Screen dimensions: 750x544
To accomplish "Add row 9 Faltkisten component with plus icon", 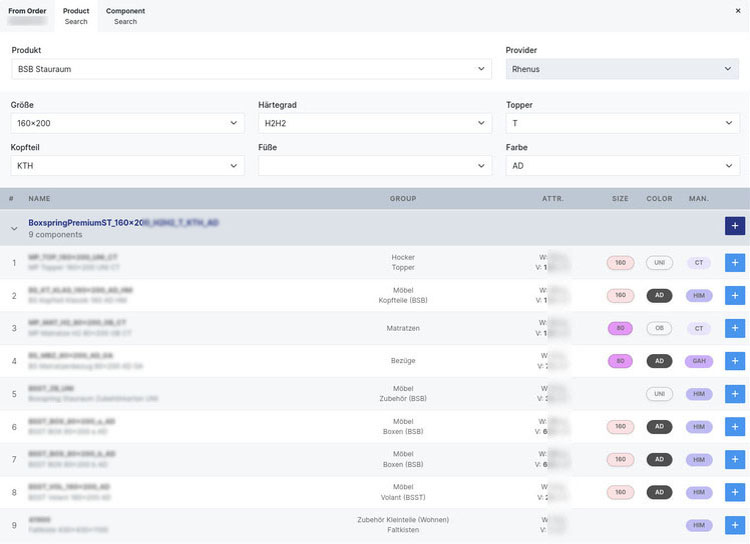I will point(734,525).
